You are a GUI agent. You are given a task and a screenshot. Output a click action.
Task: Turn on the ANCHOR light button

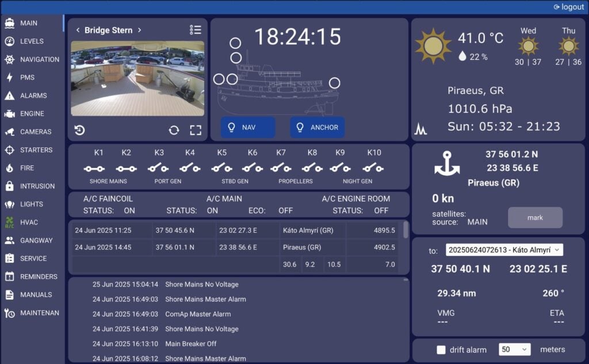[317, 128]
